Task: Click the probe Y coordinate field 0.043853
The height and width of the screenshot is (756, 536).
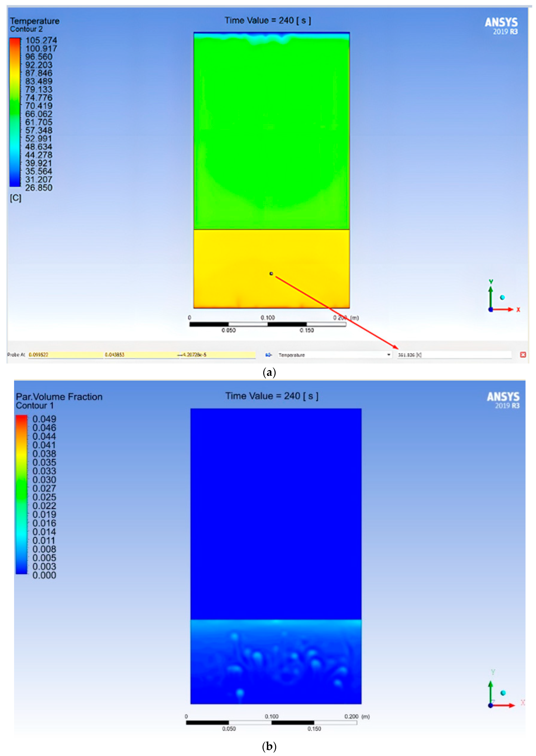Action: pos(141,355)
